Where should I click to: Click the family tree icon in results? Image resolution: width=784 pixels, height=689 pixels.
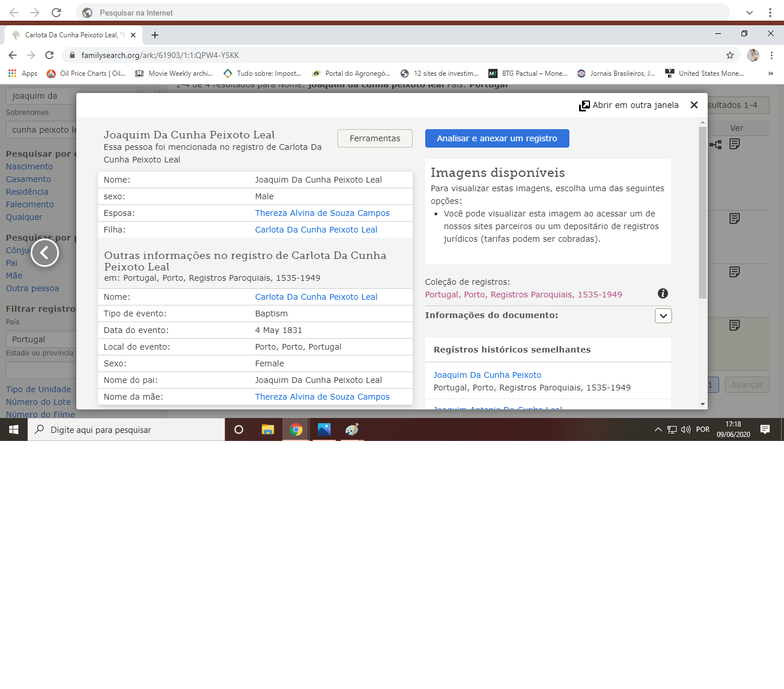[716, 145]
